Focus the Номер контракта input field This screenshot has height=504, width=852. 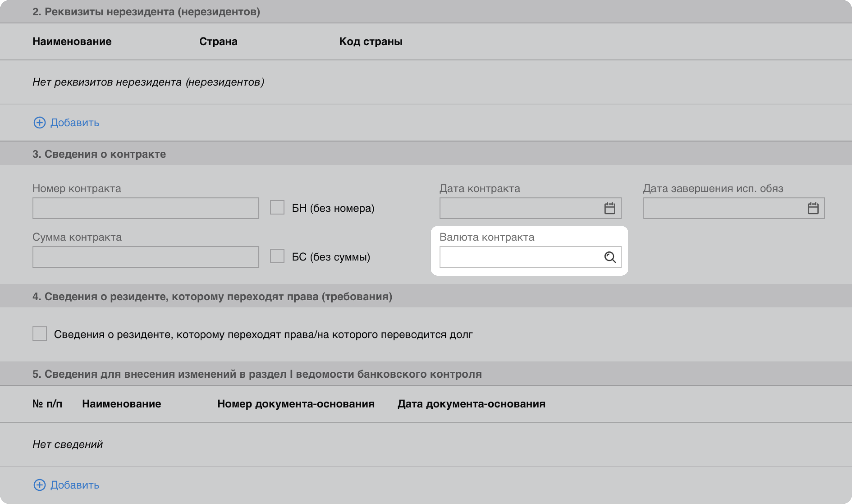[145, 208]
